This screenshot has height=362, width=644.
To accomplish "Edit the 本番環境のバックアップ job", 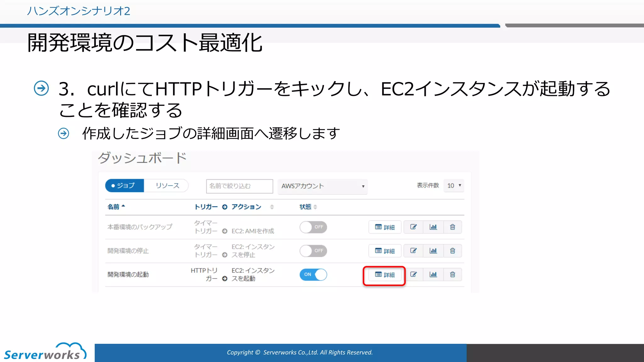I will coord(414,227).
